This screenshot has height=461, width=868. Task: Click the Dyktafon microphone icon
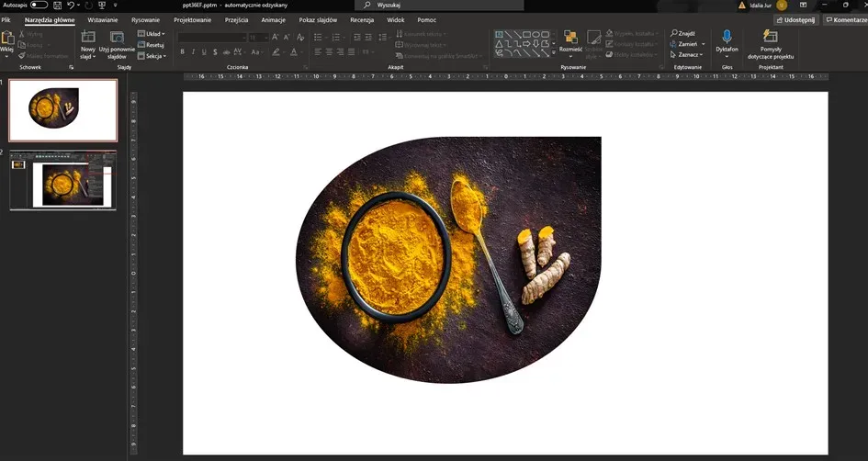tap(727, 37)
